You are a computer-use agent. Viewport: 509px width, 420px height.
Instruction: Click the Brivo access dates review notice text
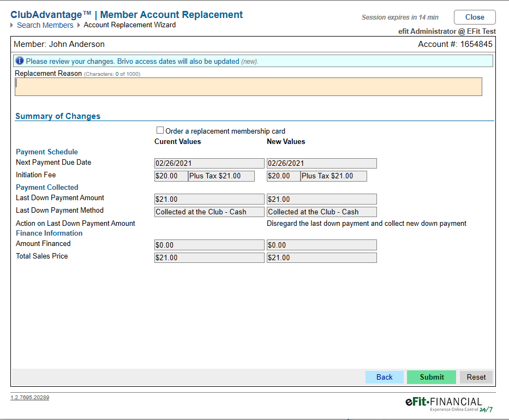click(142, 61)
